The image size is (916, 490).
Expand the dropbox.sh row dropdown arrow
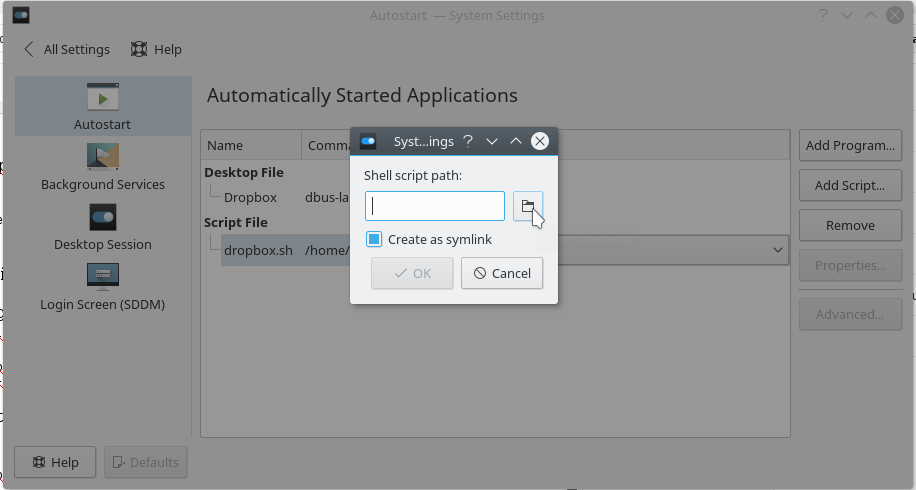(778, 250)
